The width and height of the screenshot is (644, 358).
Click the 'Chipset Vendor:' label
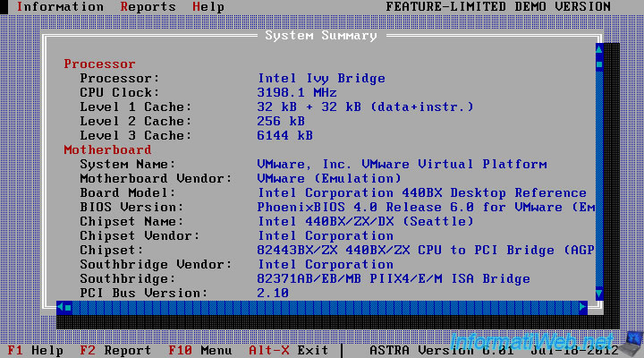click(x=140, y=236)
